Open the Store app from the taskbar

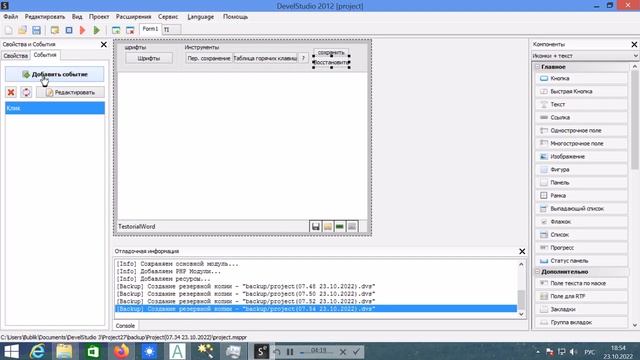[x=93, y=351]
